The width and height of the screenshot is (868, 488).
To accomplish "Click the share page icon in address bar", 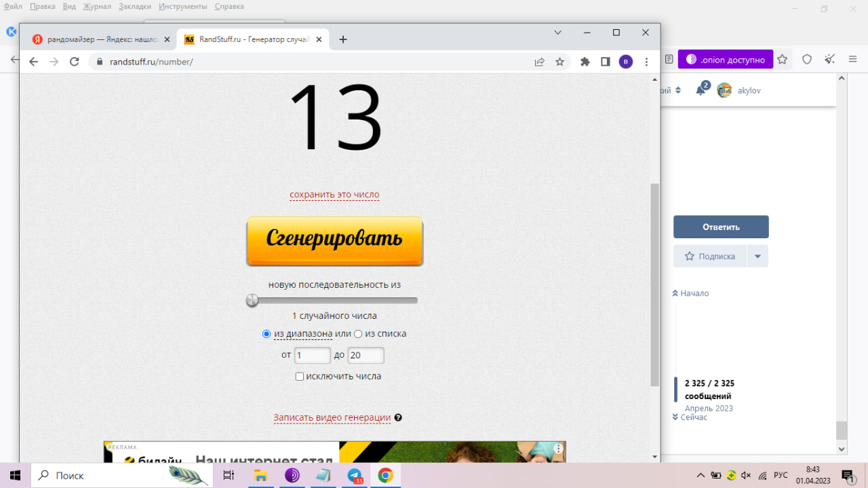I will pyautogui.click(x=539, y=62).
